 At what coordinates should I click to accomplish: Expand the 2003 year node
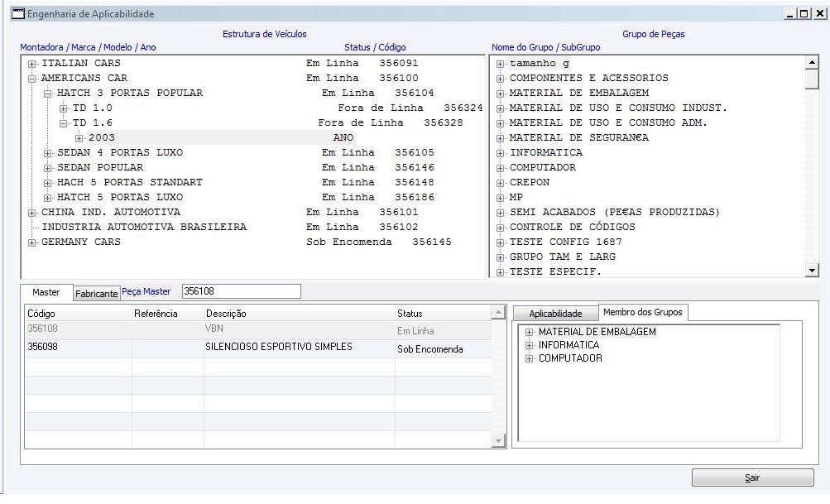pos(79,138)
